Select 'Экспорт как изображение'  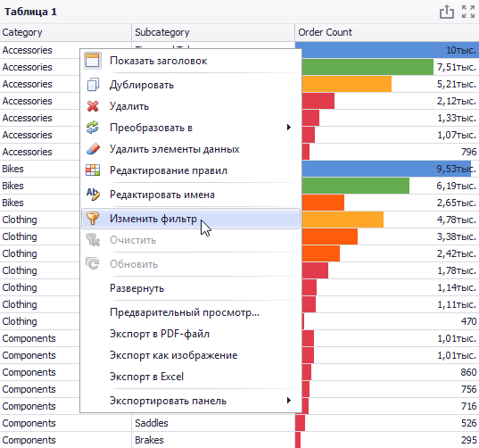pos(174,355)
